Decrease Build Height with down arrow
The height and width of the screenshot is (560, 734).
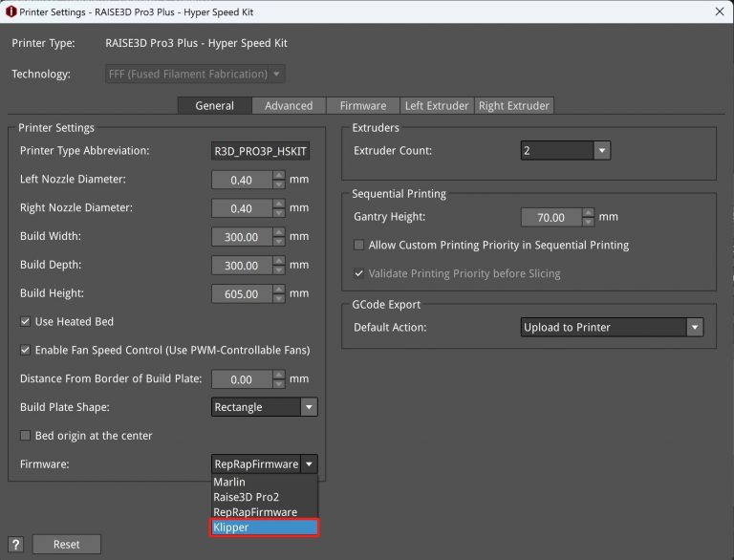(278, 299)
